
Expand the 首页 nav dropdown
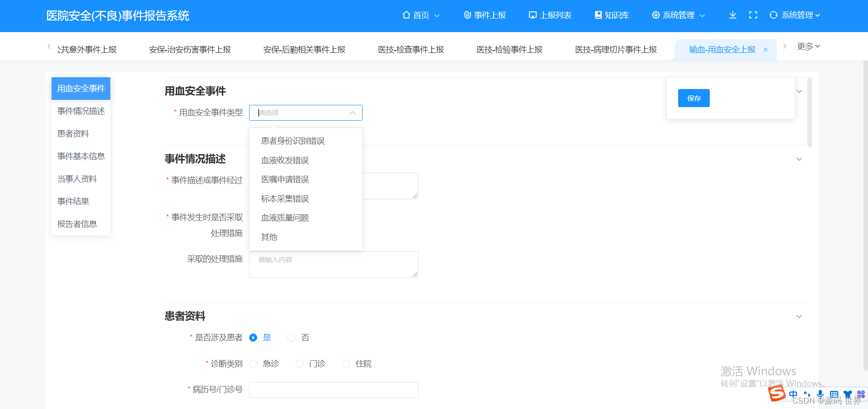(x=437, y=15)
